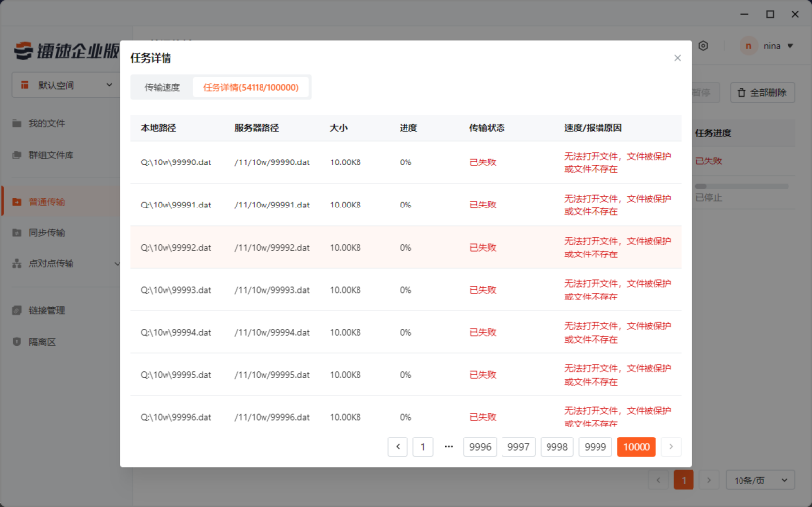Open 我的文件 in the sidebar

tap(46, 124)
